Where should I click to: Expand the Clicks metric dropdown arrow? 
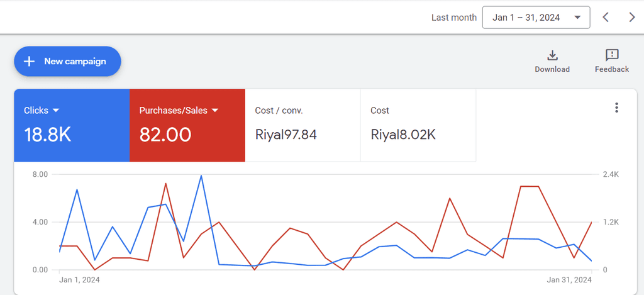click(56, 111)
